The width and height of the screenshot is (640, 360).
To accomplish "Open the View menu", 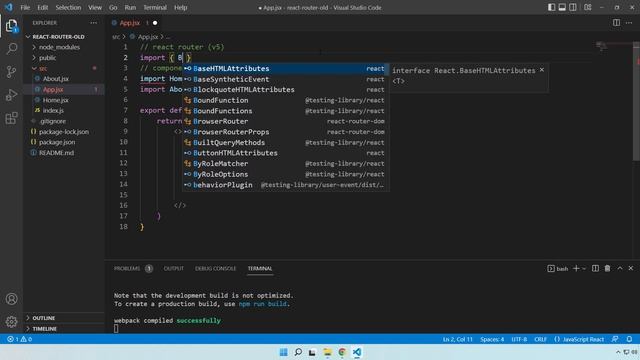I will [95, 7].
